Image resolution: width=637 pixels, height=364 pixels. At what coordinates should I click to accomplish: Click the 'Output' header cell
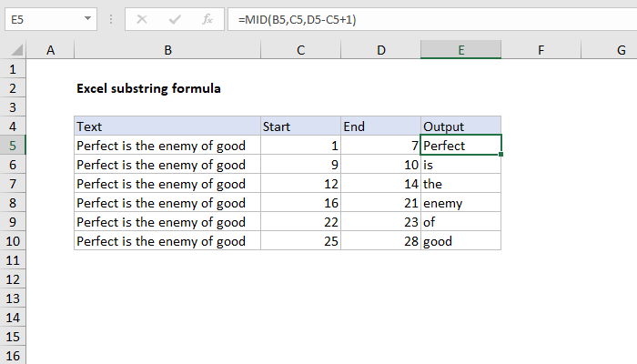point(460,126)
